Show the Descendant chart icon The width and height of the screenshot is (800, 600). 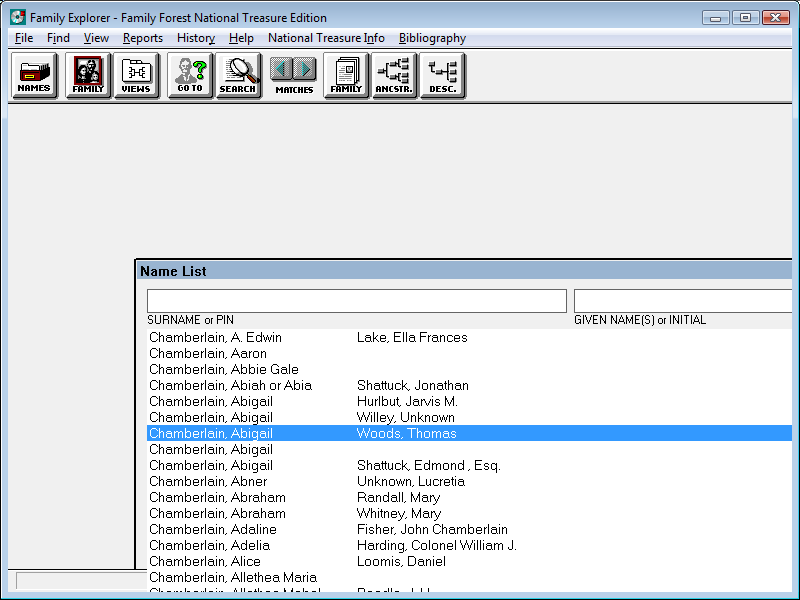pos(442,76)
